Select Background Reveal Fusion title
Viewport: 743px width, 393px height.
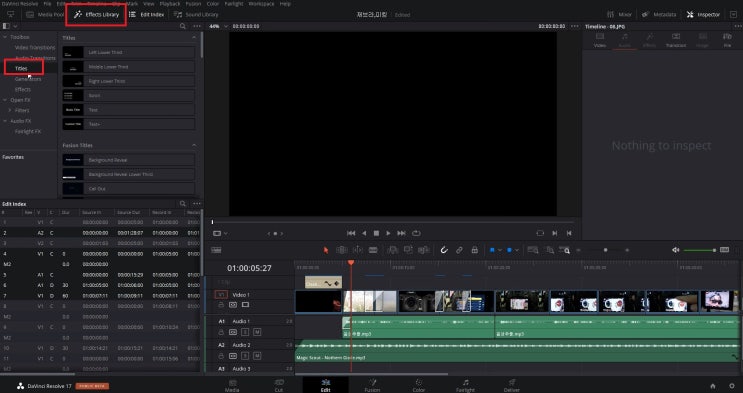pos(128,160)
